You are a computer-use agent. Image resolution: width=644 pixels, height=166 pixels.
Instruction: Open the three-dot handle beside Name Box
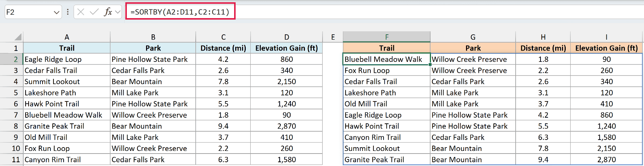tap(68, 12)
